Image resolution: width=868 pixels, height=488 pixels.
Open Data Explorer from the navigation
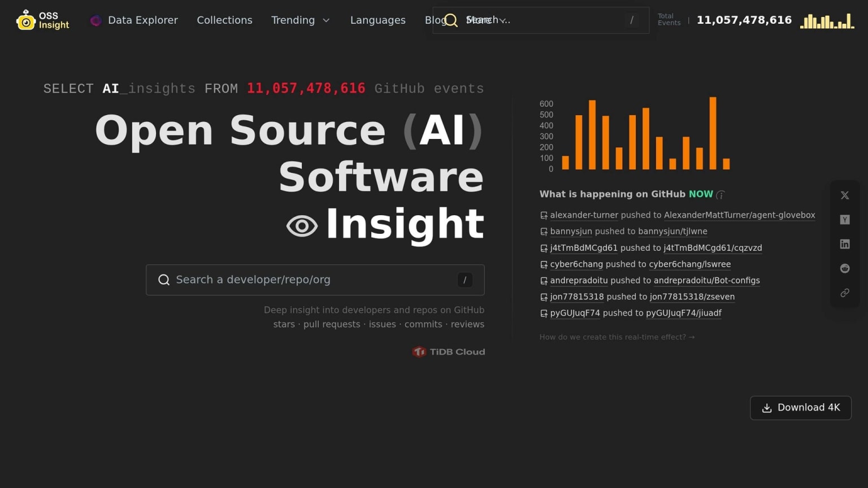(134, 20)
